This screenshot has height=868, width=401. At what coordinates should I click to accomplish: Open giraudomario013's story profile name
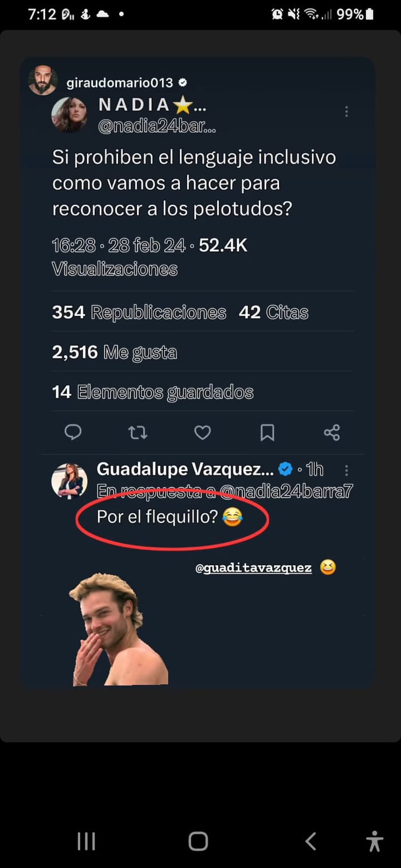click(x=120, y=82)
